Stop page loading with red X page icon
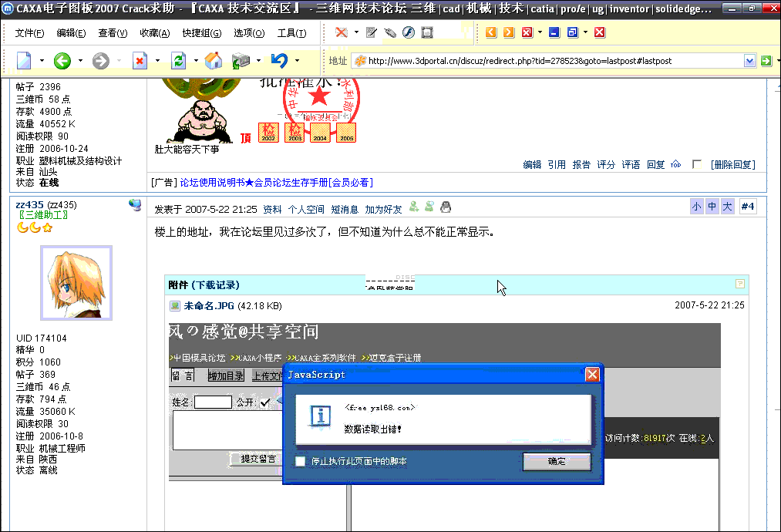 pos(140,61)
